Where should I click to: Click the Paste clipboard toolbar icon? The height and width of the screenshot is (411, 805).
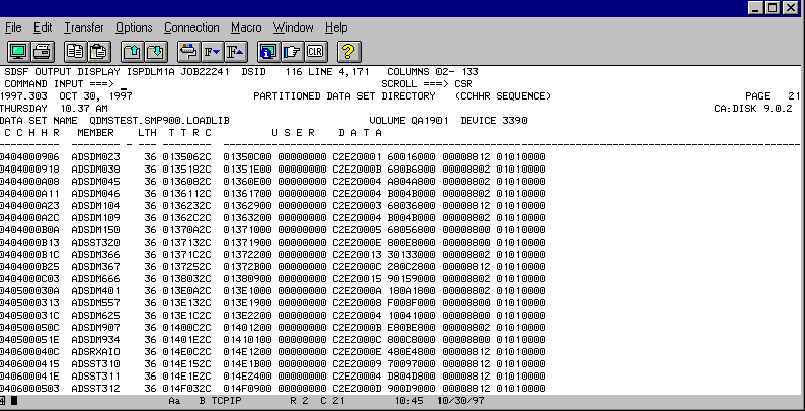coord(100,52)
